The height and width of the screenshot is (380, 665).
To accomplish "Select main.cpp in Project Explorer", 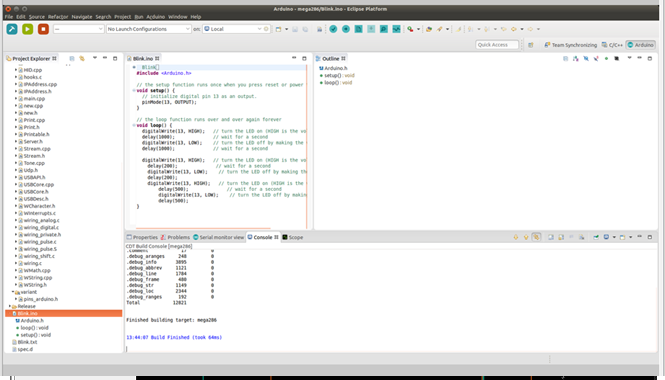I will point(34,98).
